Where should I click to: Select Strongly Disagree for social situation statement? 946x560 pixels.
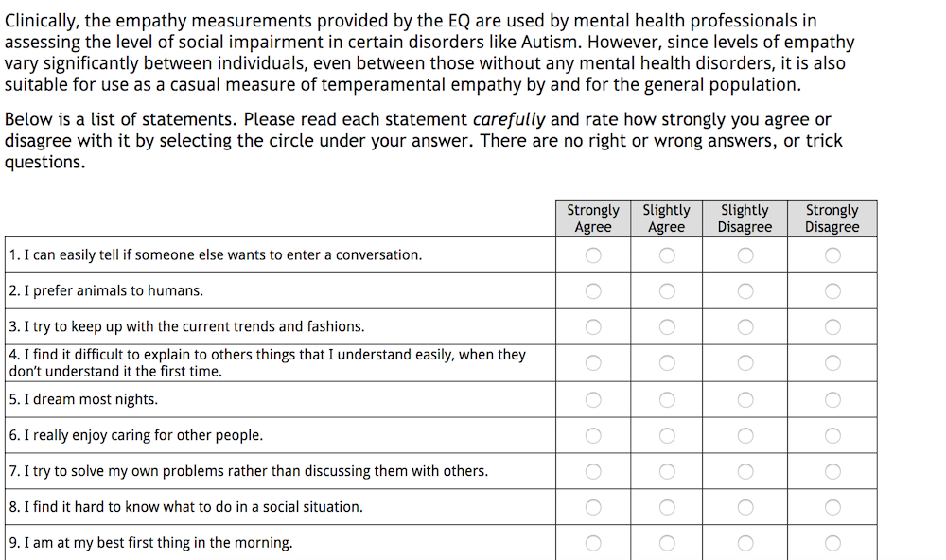click(x=832, y=507)
